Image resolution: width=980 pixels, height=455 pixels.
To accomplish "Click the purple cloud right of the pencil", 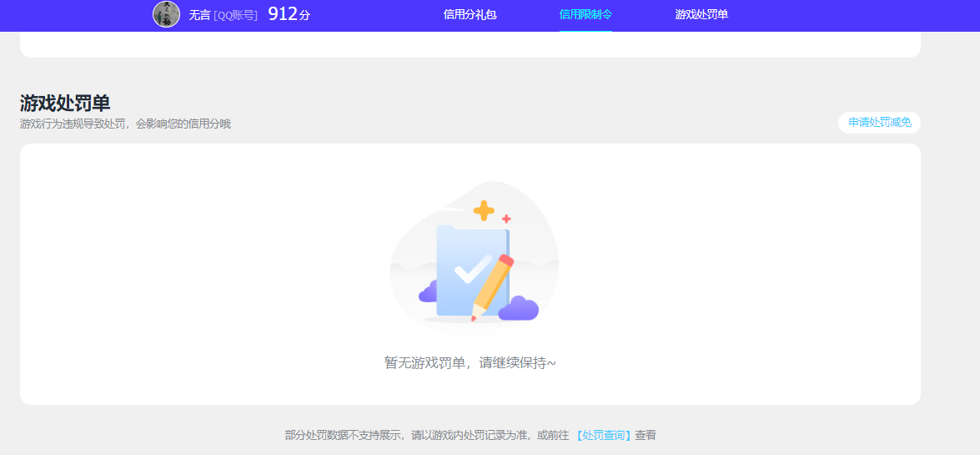I will click(519, 309).
